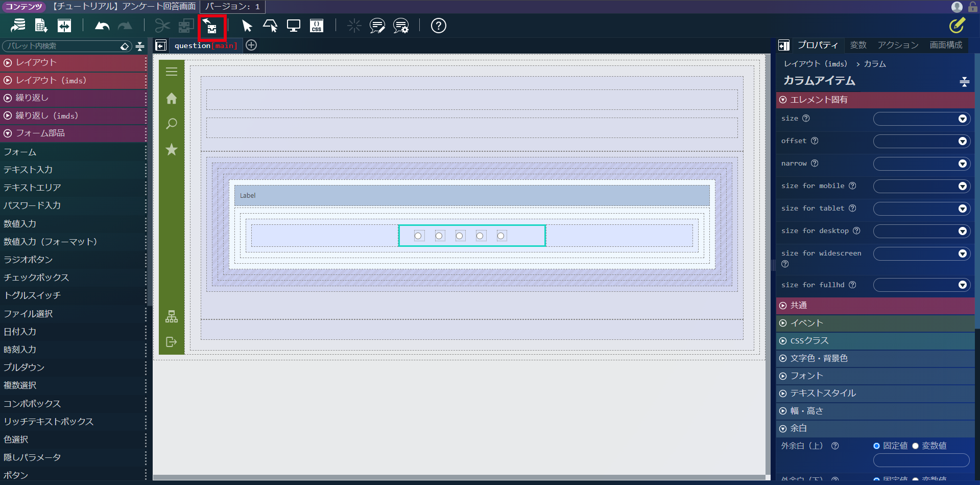The image size is (980, 485).
Task: Open the offset dropdown
Action: pos(921,141)
